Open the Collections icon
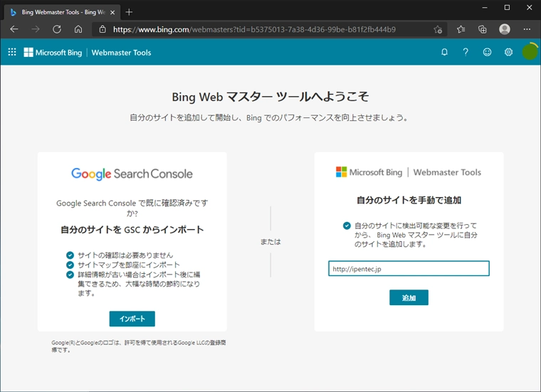Viewport: 541px width, 392px height. (x=483, y=29)
